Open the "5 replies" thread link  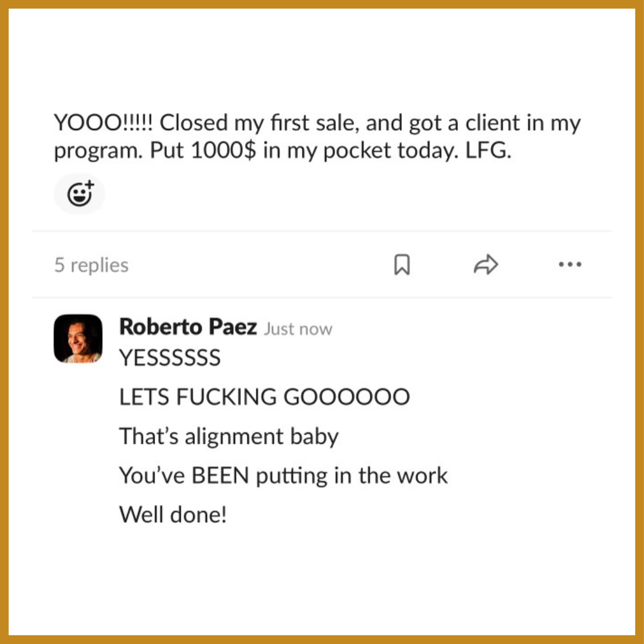click(91, 265)
